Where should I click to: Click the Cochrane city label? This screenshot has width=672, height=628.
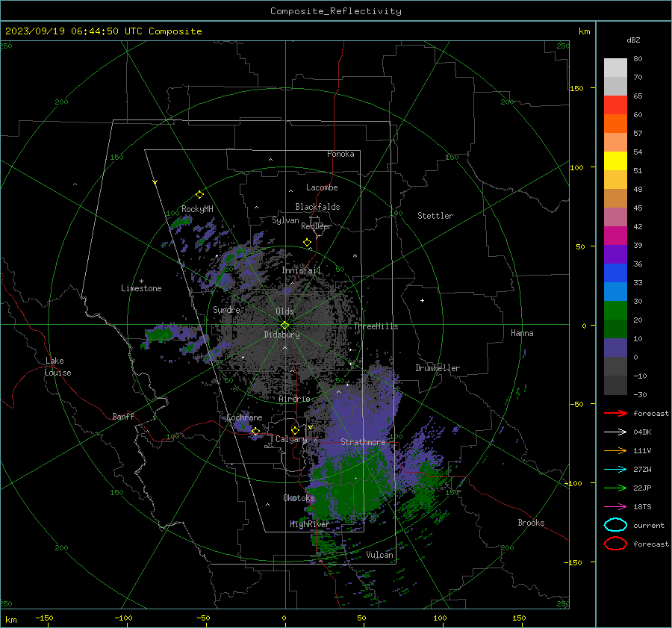tap(244, 417)
